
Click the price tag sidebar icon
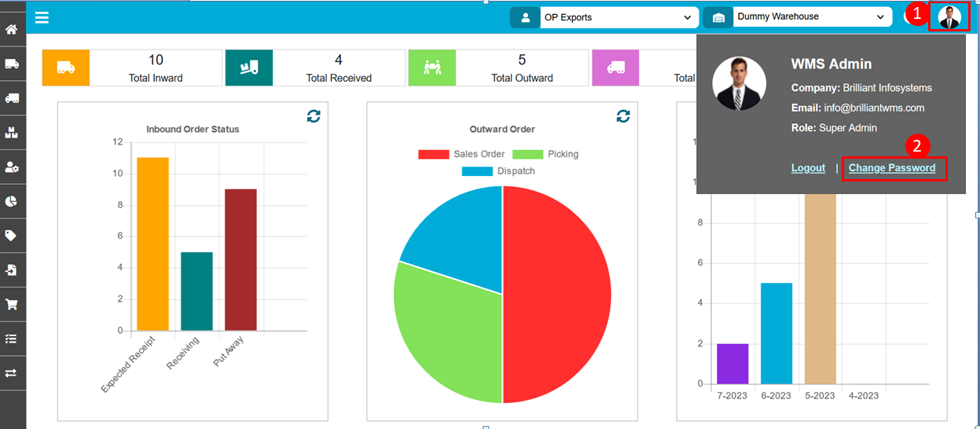pos(12,235)
